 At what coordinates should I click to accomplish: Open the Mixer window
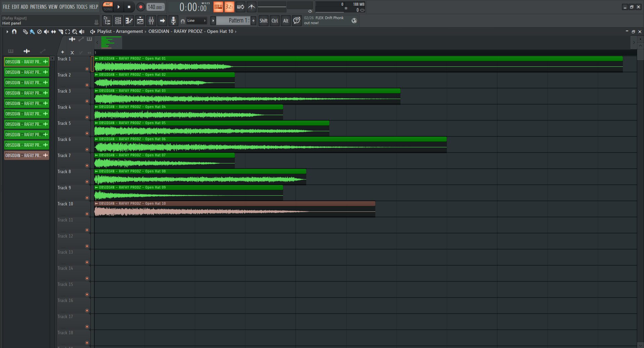151,21
